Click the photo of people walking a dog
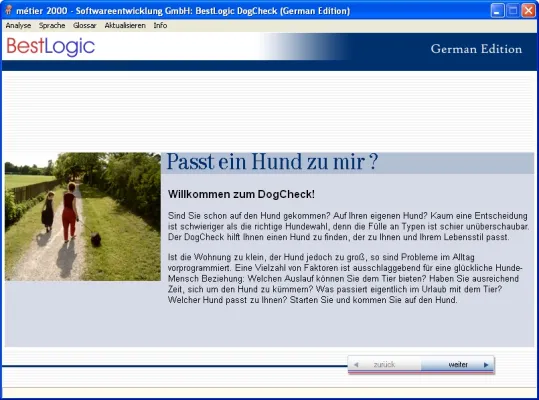 pyautogui.click(x=83, y=216)
